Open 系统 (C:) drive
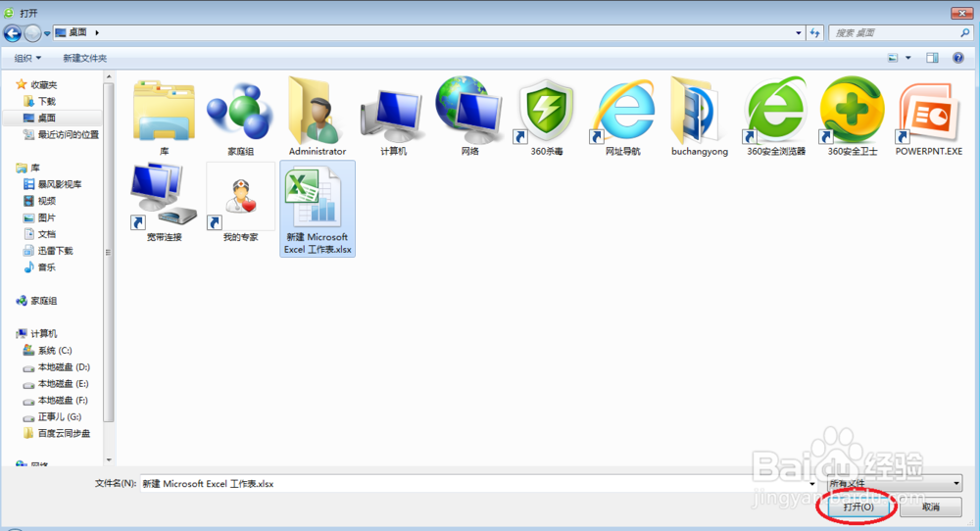 (x=55, y=351)
